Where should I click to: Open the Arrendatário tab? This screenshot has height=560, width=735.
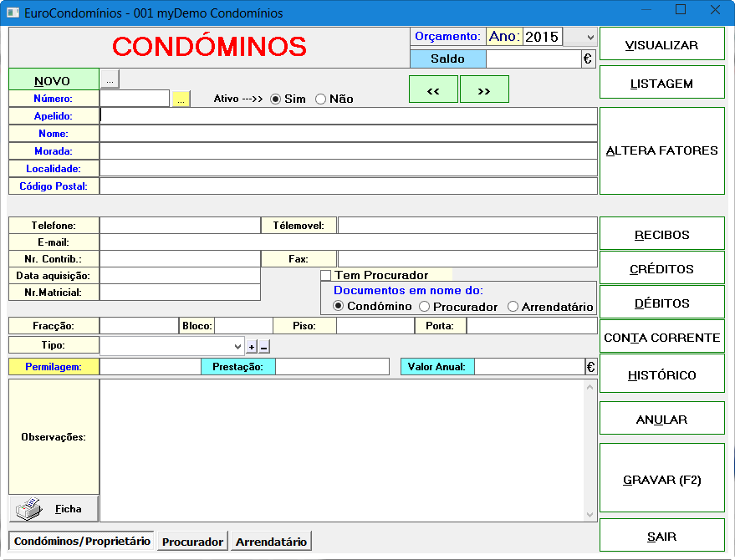pos(271,542)
